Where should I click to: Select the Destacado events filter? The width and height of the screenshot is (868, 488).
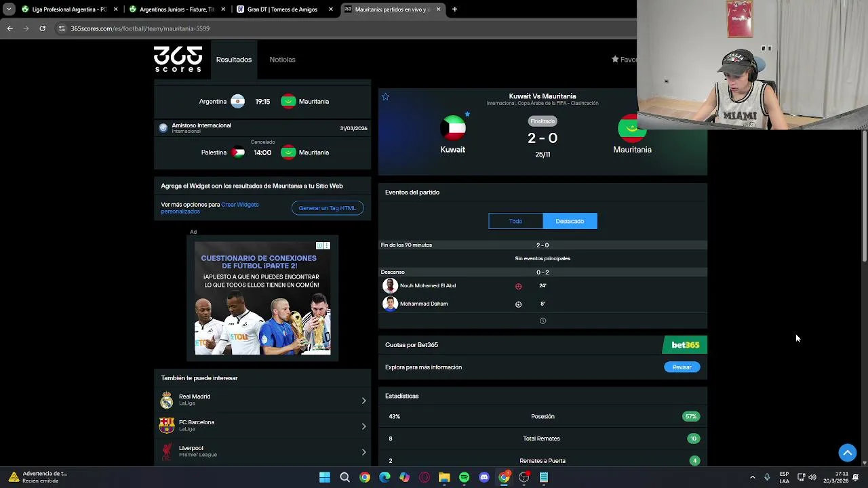(570, 221)
